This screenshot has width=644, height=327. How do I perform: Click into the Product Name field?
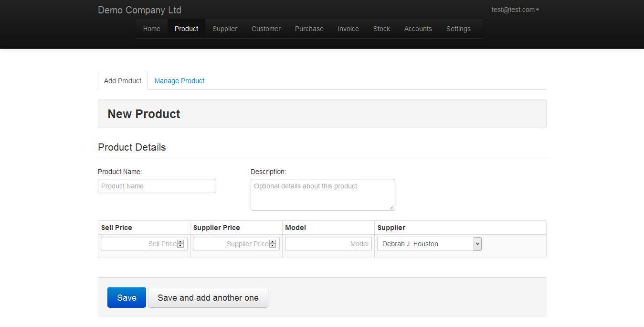point(157,186)
